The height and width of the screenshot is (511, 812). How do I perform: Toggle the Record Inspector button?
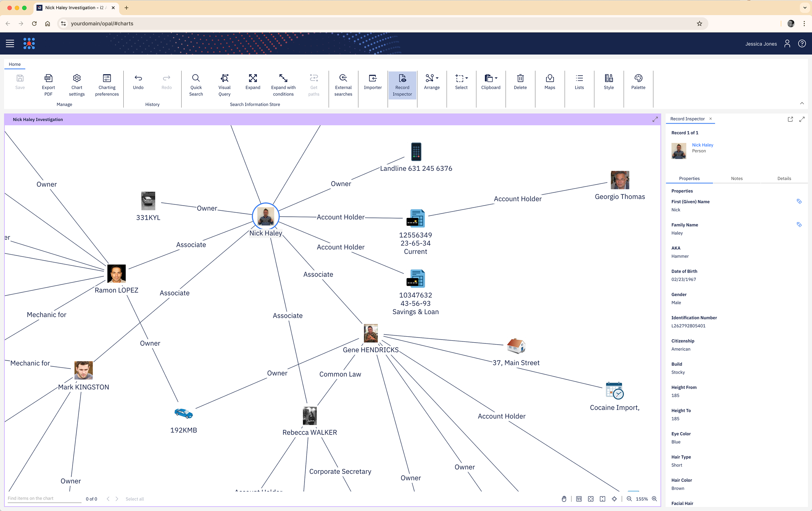pos(402,85)
